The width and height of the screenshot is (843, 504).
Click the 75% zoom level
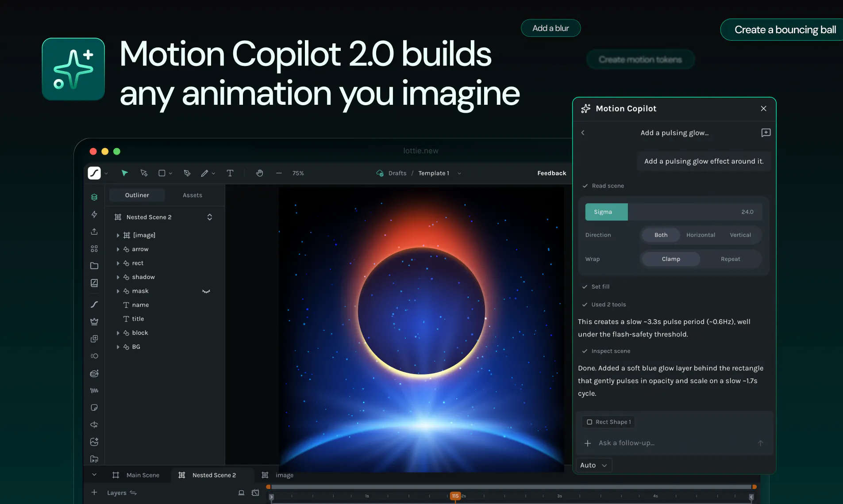click(298, 173)
